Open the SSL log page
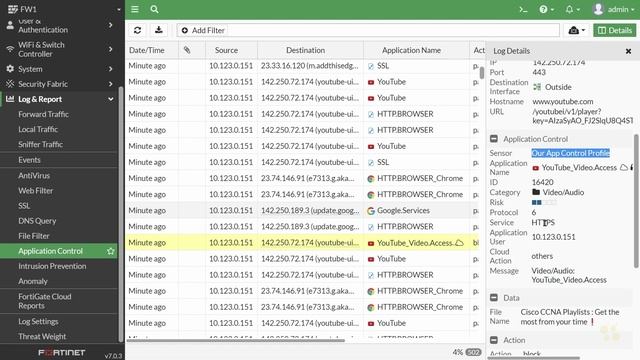Screen dimensions: 640x360 [x=24, y=206]
